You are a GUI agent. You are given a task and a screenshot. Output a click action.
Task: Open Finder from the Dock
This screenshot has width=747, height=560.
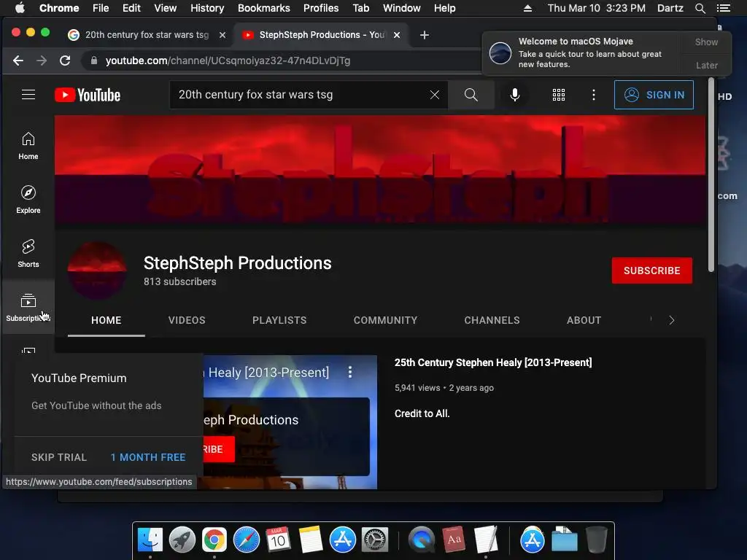(150, 540)
